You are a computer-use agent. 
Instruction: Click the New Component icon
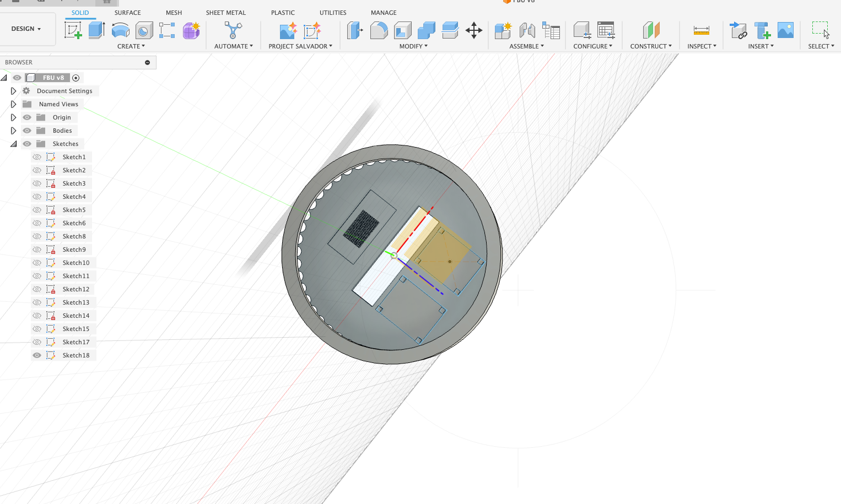pos(503,30)
